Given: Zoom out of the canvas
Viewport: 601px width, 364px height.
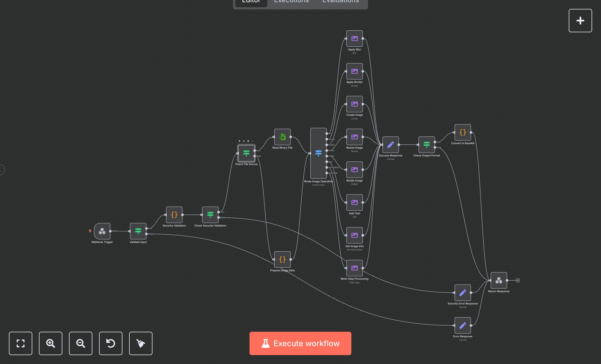Looking at the screenshot, I should [x=81, y=343].
